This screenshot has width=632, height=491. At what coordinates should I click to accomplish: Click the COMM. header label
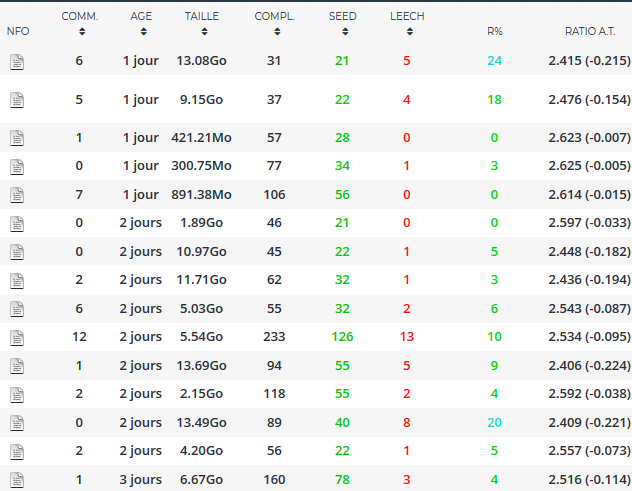[x=80, y=16]
